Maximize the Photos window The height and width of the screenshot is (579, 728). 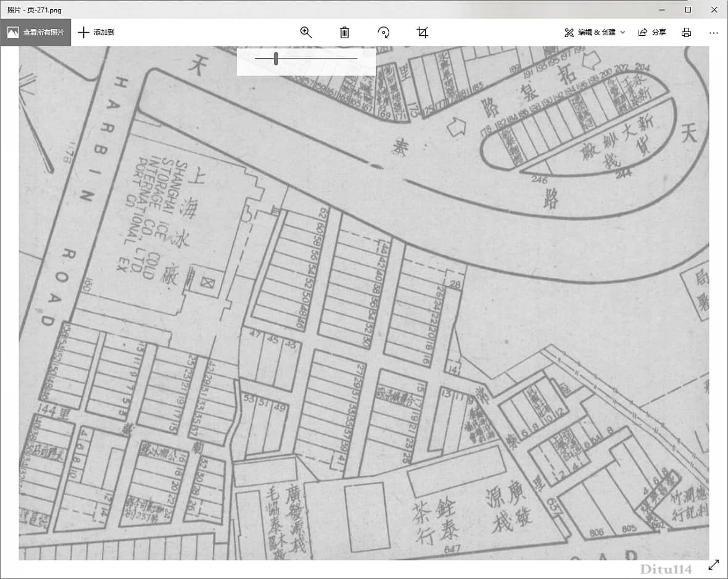pos(688,9)
